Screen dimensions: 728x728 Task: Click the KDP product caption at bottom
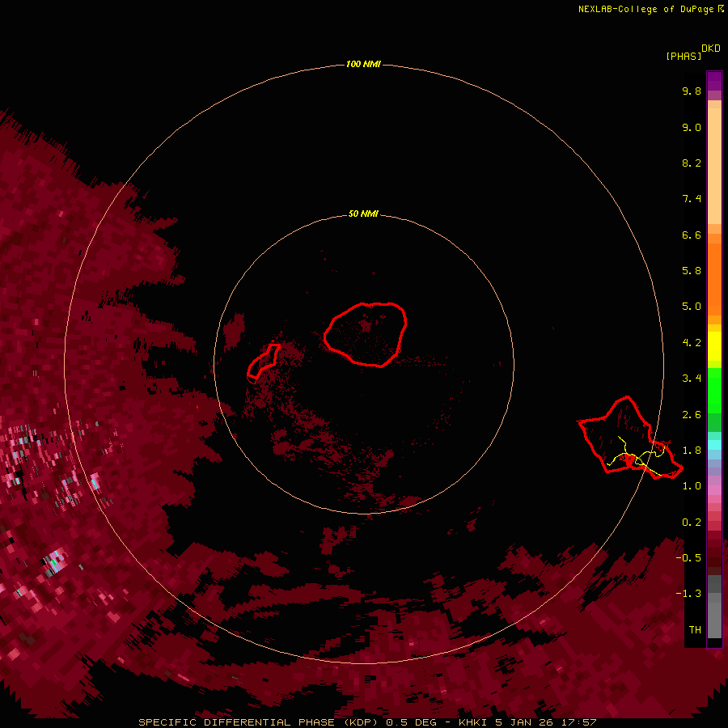click(x=367, y=722)
